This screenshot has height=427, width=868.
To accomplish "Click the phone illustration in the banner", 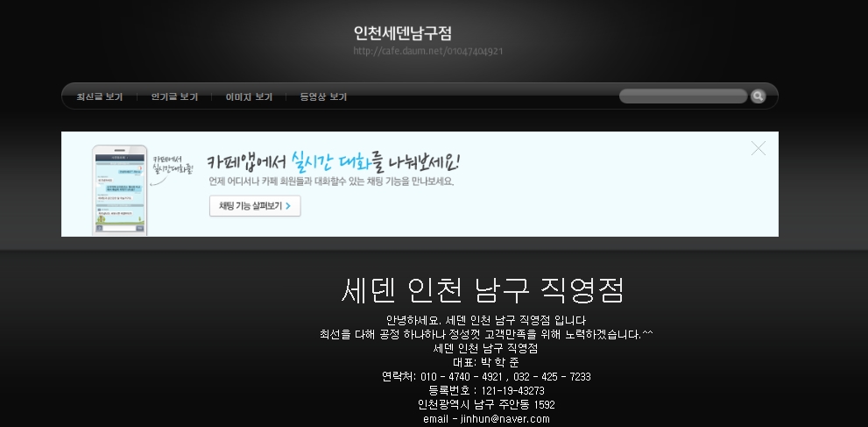I will (118, 189).
